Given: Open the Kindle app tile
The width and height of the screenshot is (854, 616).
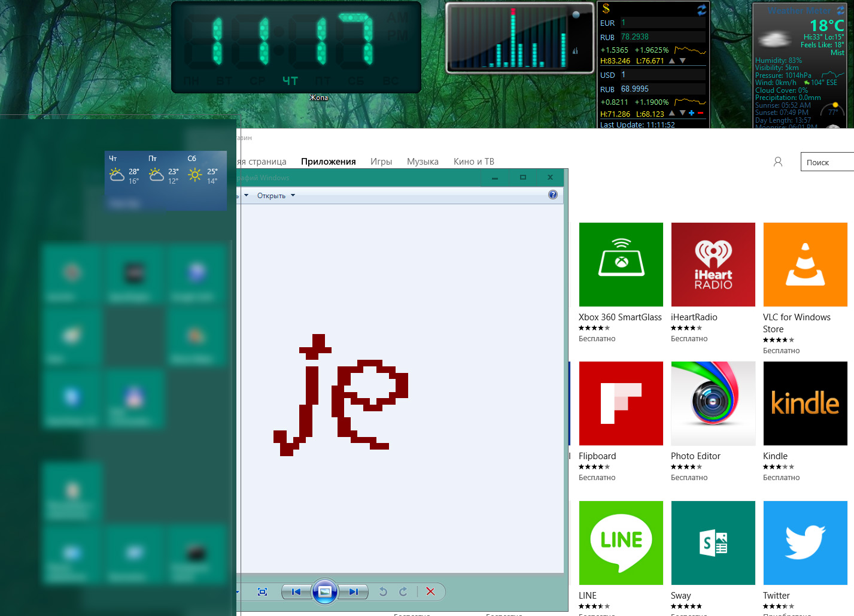Looking at the screenshot, I should coord(805,403).
